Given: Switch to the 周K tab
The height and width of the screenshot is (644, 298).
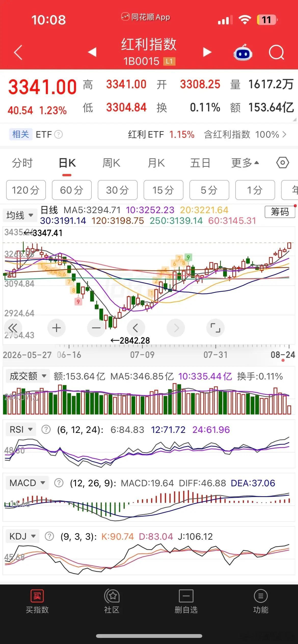Looking at the screenshot, I should [111, 163].
